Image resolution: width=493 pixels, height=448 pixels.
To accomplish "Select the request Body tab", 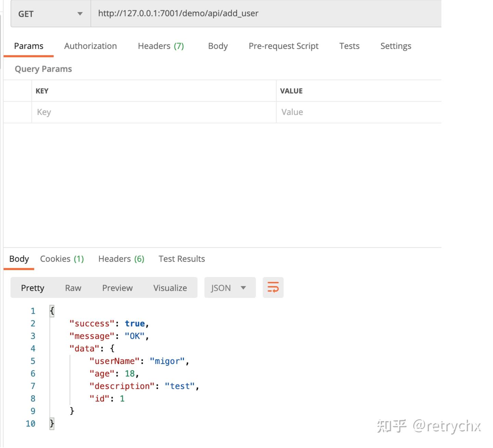I will click(x=218, y=46).
